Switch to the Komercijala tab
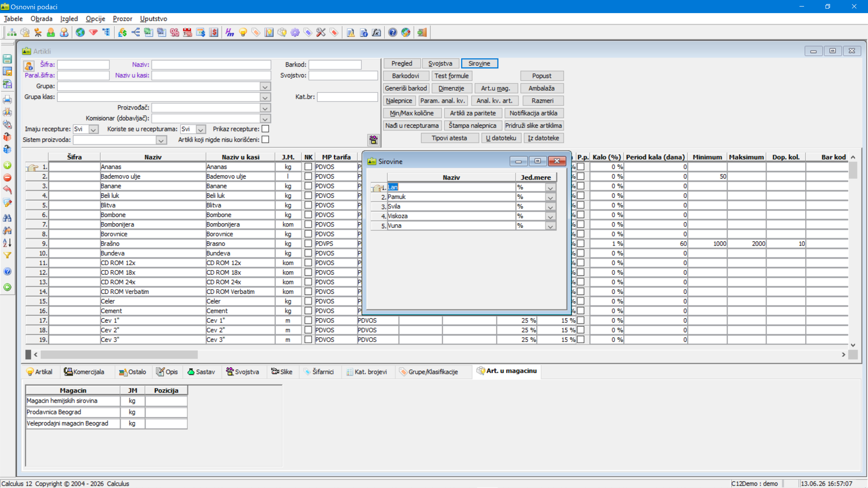The height and width of the screenshot is (488, 868). [x=84, y=372]
